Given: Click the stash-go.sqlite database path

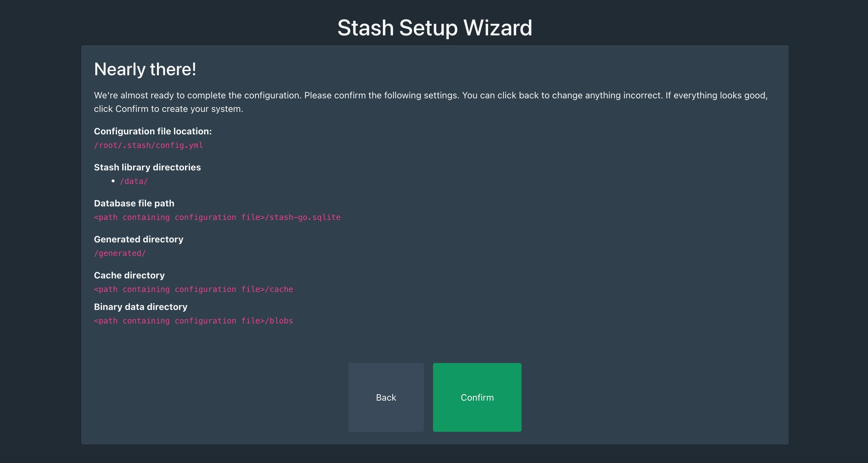Looking at the screenshot, I should [x=217, y=217].
